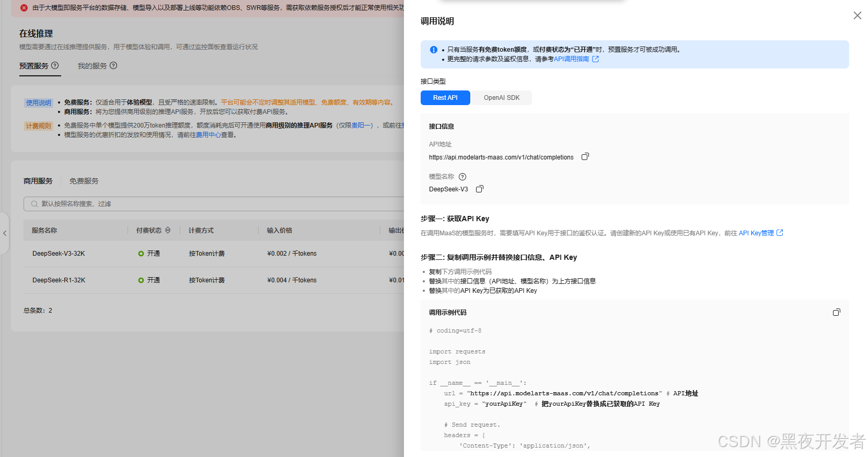The image size is (868, 457).
Task: Open the API调用指南 link
Action: point(571,59)
